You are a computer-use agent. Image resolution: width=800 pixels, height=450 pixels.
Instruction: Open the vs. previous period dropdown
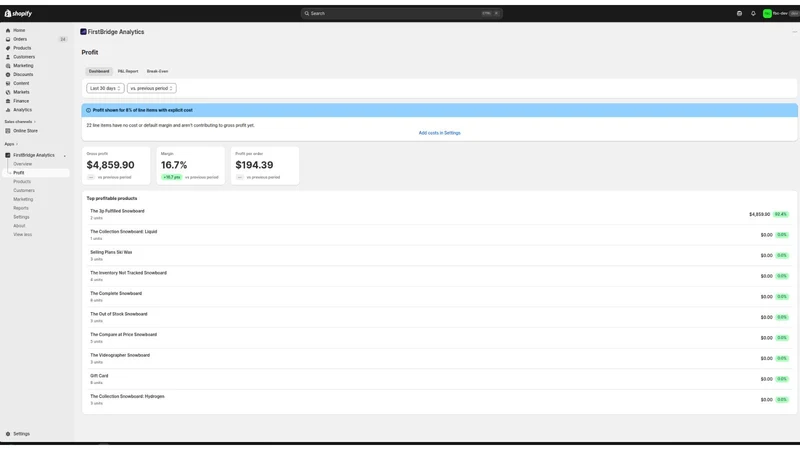152,88
